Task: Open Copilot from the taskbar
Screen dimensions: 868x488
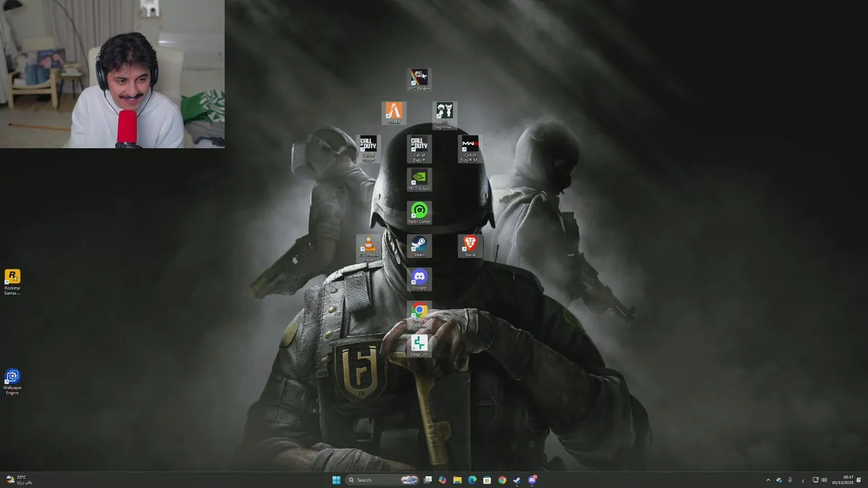Action: coord(442,480)
